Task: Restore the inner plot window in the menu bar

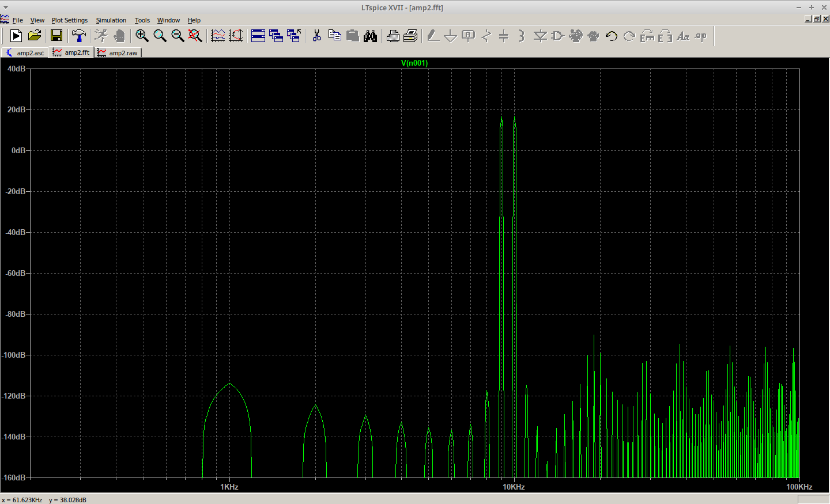Action: (x=817, y=19)
